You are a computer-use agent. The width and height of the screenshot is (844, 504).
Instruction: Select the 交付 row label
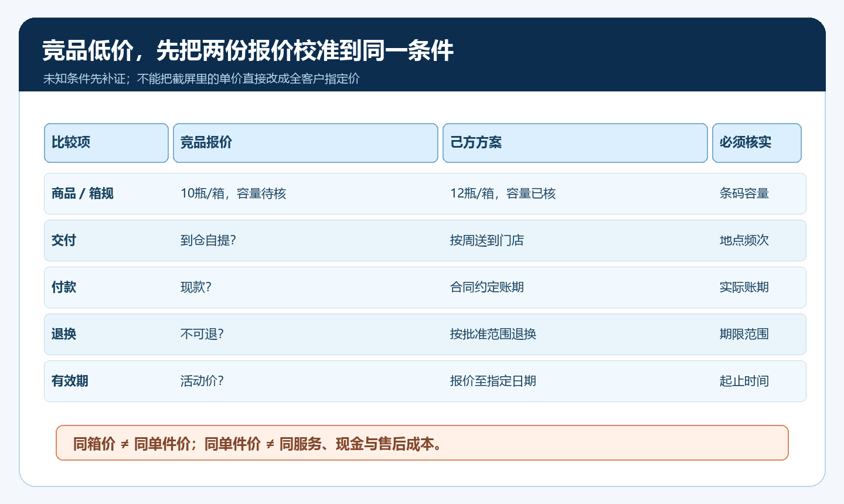pyautogui.click(x=64, y=240)
